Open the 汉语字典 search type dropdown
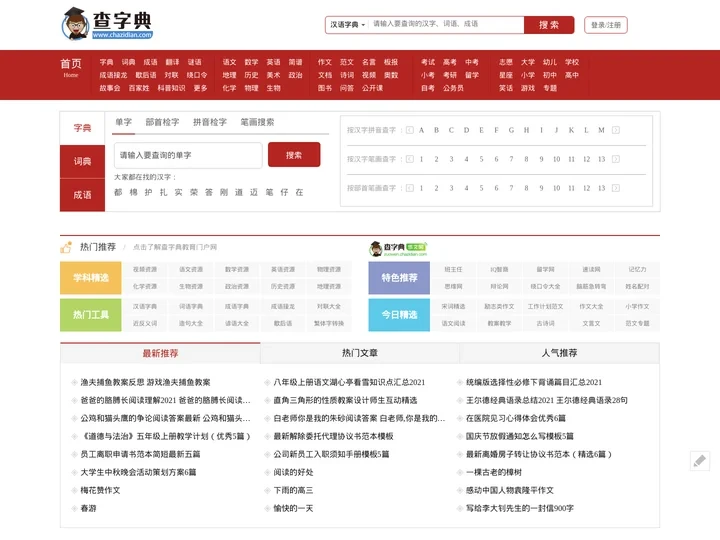The width and height of the screenshot is (720, 540). coord(348,25)
